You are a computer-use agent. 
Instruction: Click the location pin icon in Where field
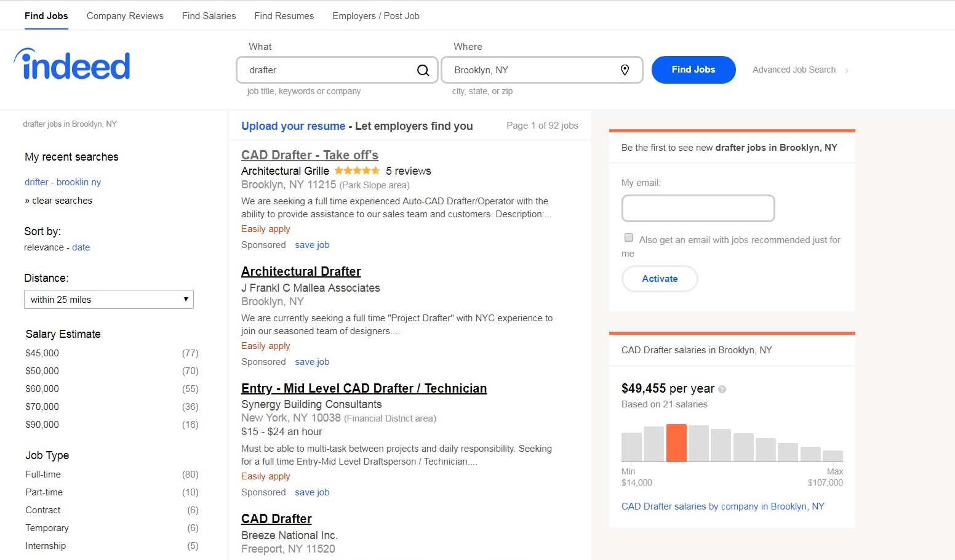tap(625, 70)
